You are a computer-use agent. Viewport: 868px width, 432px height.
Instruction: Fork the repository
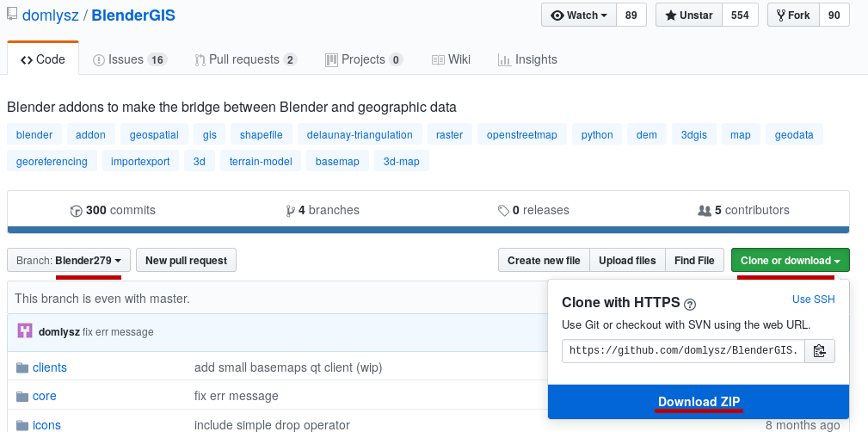(793, 15)
